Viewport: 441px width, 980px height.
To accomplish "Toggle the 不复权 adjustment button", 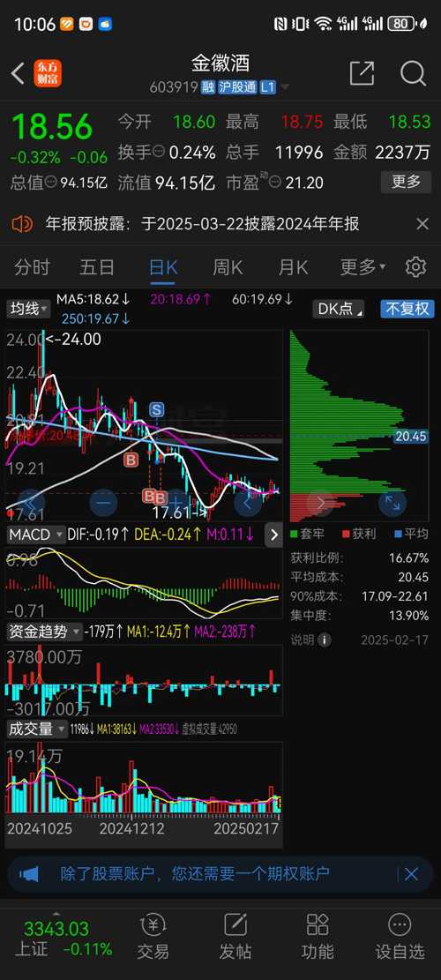I will [x=407, y=309].
